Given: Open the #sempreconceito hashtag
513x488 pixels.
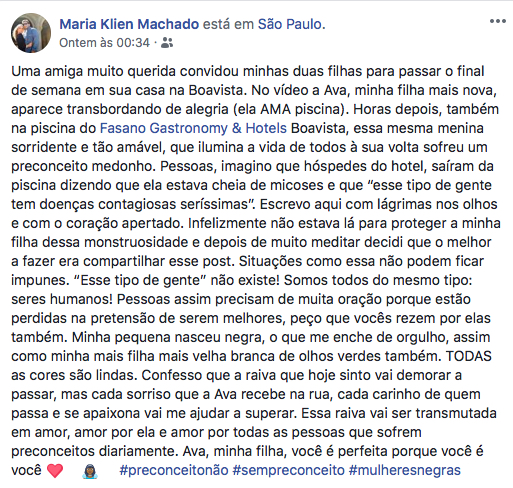Looking at the screenshot, I should (288, 470).
